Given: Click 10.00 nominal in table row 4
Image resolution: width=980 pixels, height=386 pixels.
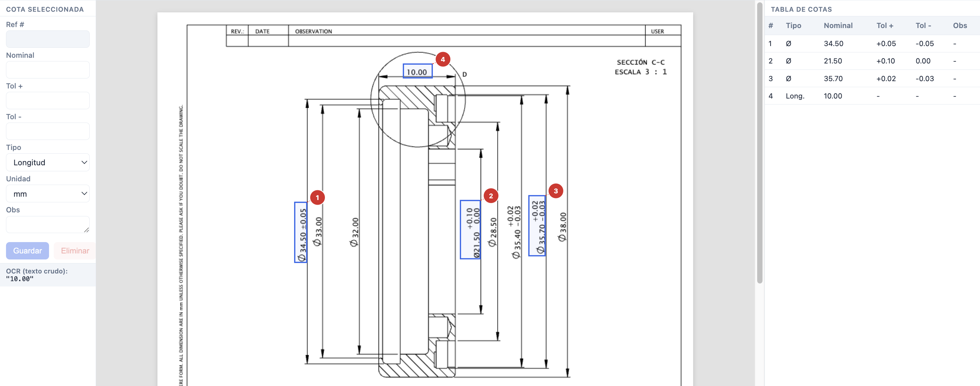Looking at the screenshot, I should (833, 96).
